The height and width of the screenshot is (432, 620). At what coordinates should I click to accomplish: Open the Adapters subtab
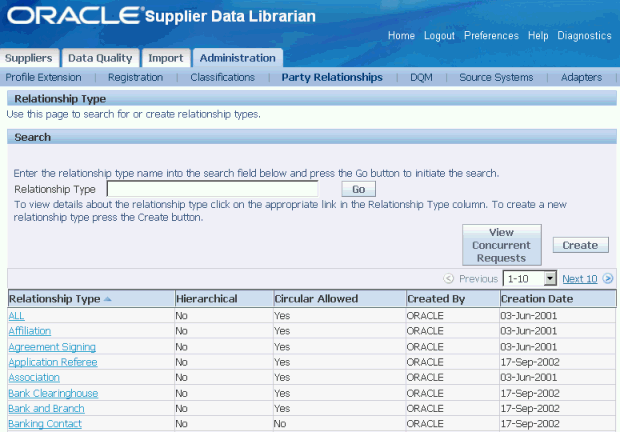coord(581,77)
